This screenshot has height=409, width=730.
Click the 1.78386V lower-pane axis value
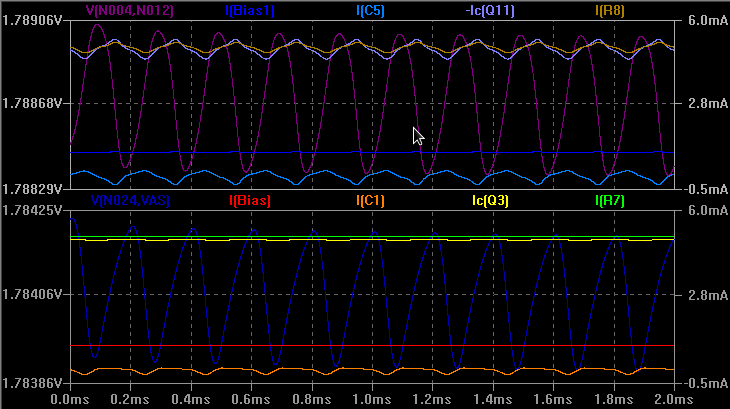[x=32, y=383]
